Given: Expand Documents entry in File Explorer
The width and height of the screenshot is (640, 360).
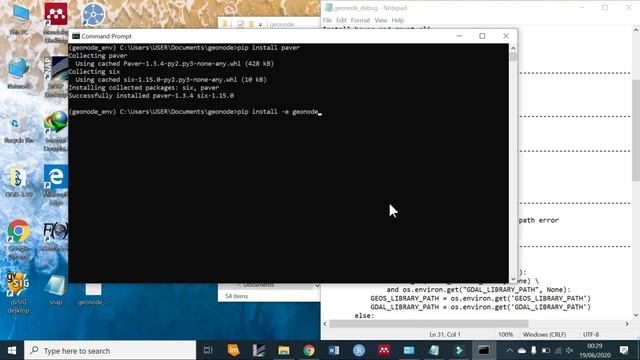Looking at the screenshot, I should coord(317,285).
